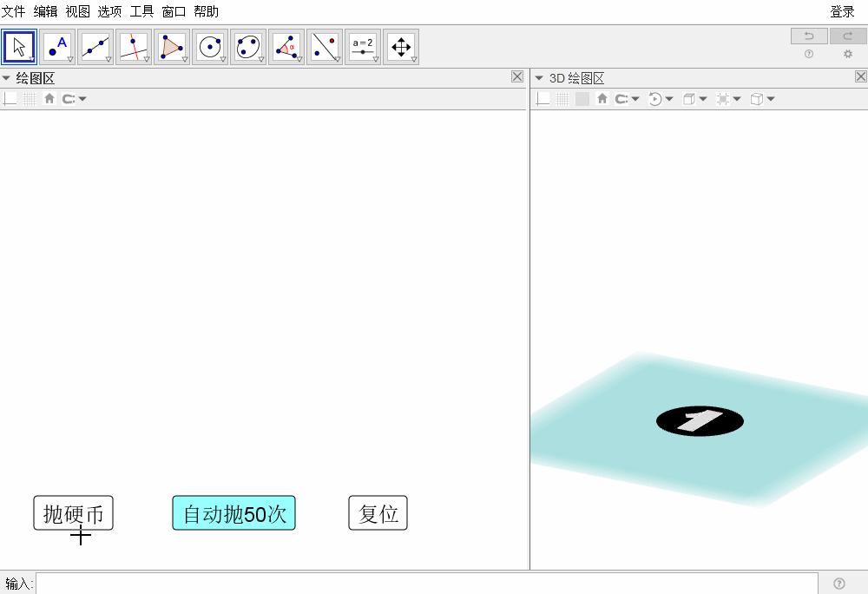This screenshot has width=868, height=594.
Task: Reset 3D 绘图区 to home view
Action: 602,98
